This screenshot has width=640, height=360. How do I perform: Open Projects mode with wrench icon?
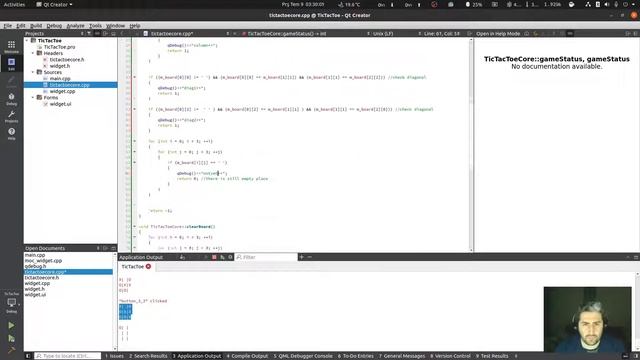click(11, 117)
